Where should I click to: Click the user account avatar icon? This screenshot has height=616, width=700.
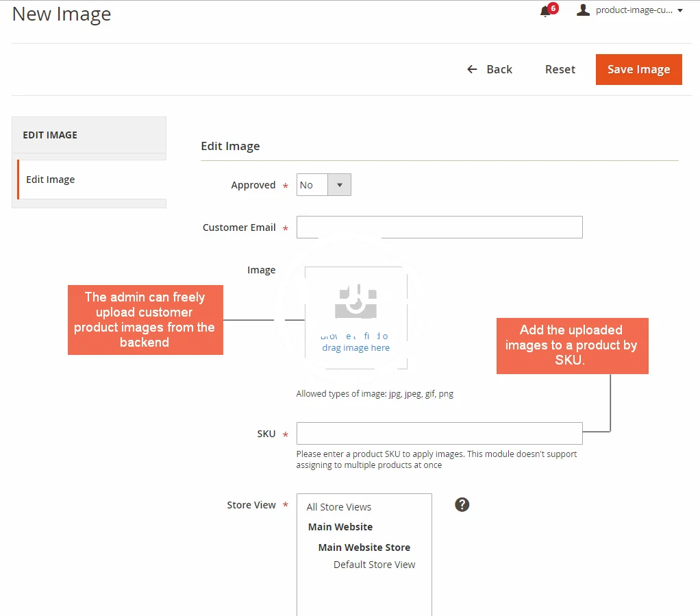583,10
